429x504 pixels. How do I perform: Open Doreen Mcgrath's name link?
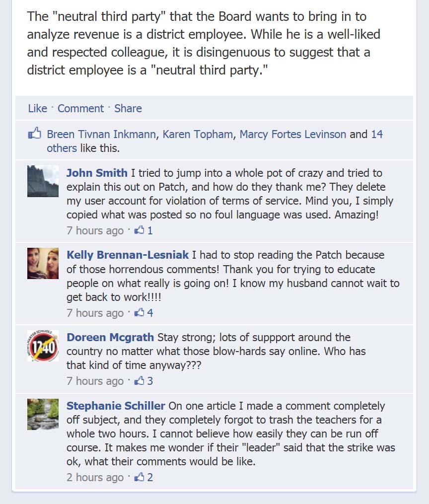coord(110,337)
